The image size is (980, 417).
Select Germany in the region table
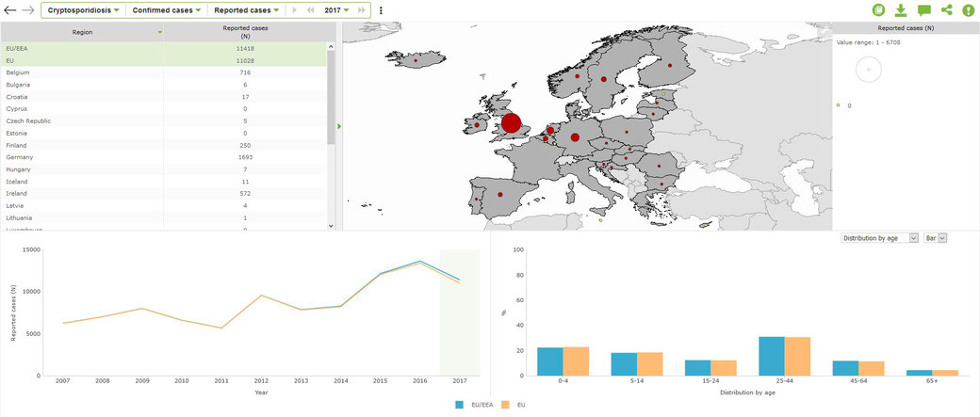[x=164, y=157]
